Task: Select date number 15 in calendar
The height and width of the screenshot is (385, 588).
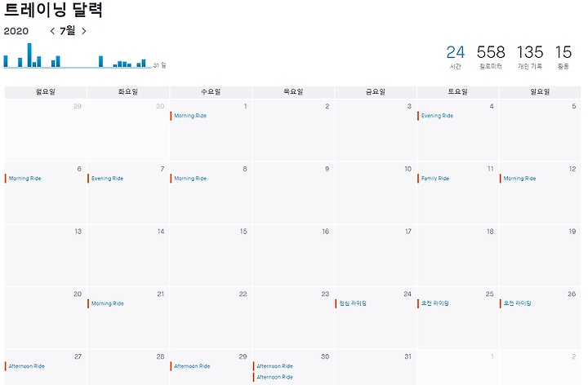Action: (x=243, y=232)
